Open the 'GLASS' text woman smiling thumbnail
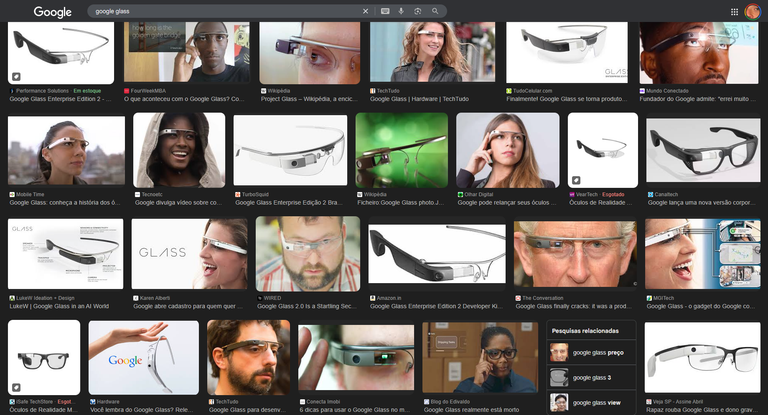 [x=189, y=254]
